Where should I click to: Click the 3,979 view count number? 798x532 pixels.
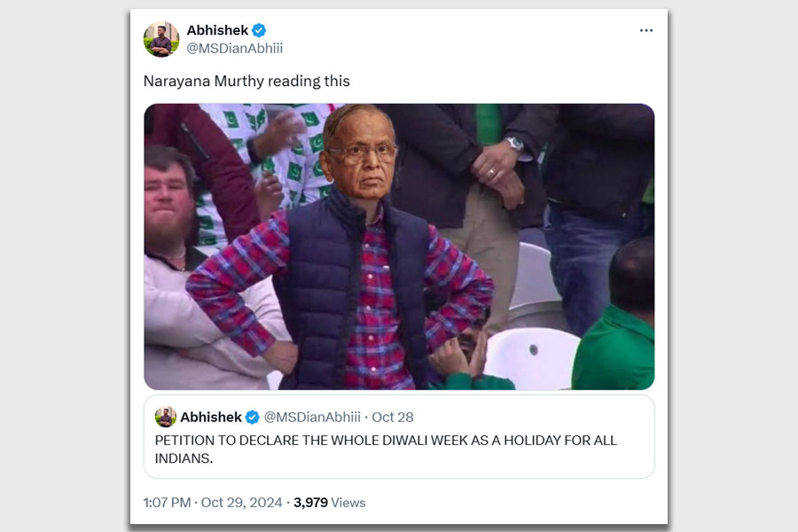pyautogui.click(x=310, y=503)
